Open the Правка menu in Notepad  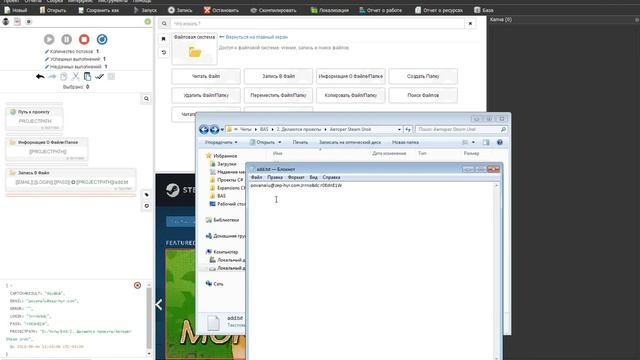tap(275, 178)
